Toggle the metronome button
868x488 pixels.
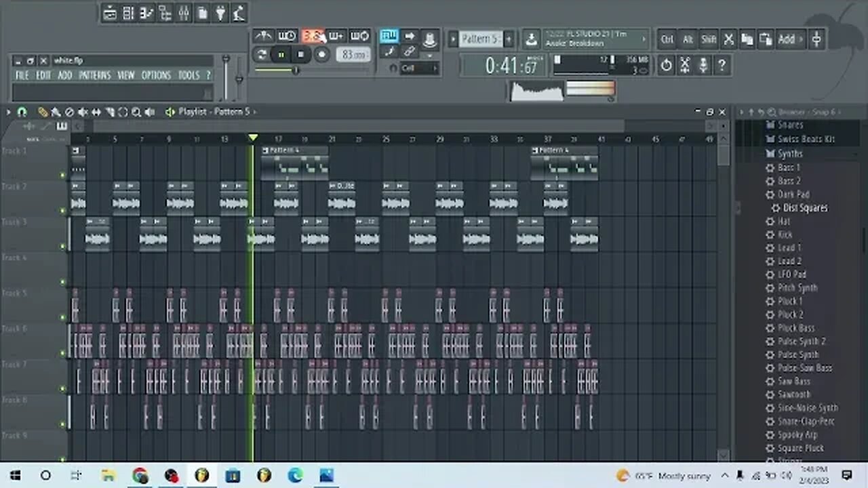point(263,35)
